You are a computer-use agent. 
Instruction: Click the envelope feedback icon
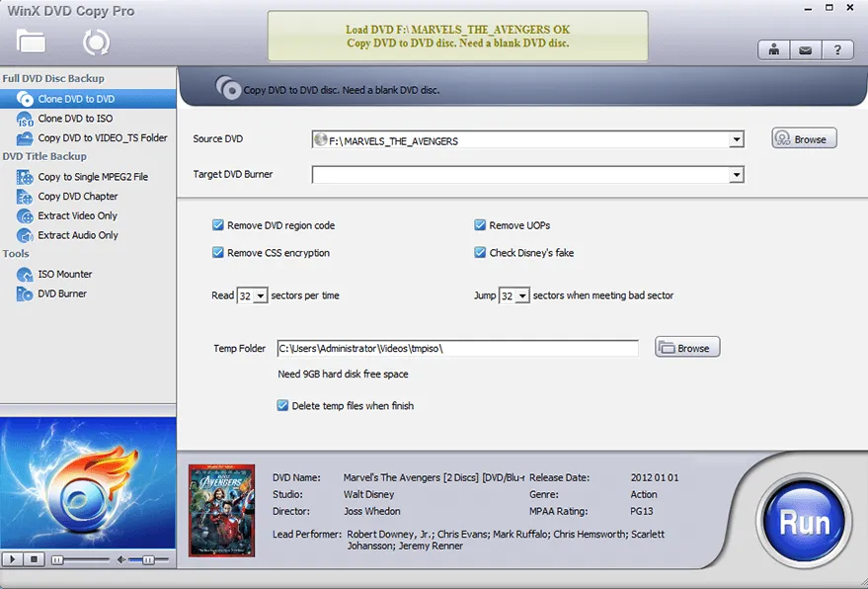pos(805,49)
